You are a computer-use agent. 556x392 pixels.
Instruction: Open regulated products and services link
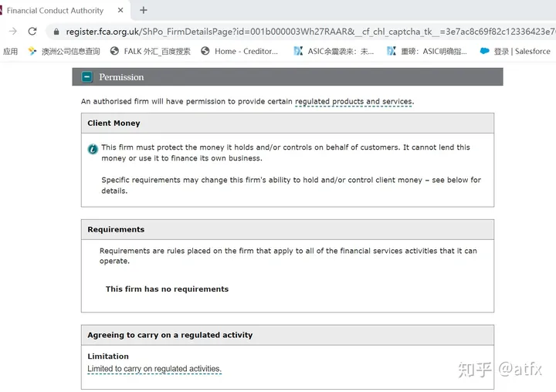(x=353, y=102)
